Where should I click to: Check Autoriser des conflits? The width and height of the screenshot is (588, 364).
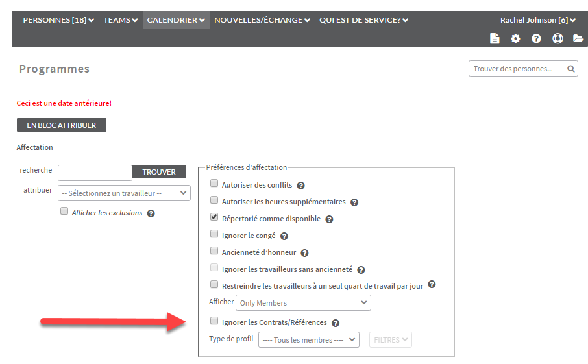point(214,183)
